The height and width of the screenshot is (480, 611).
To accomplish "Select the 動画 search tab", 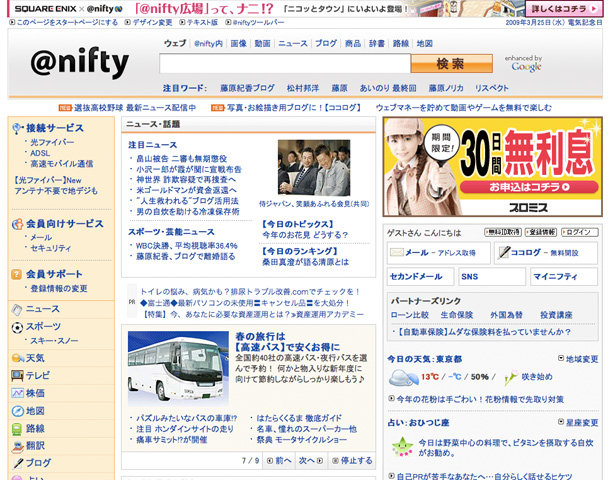I will click(x=262, y=44).
